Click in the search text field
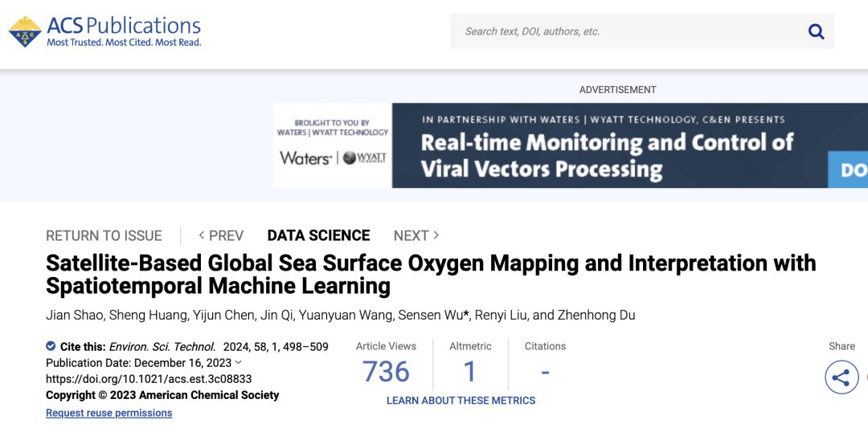868x432 pixels. coord(627,31)
